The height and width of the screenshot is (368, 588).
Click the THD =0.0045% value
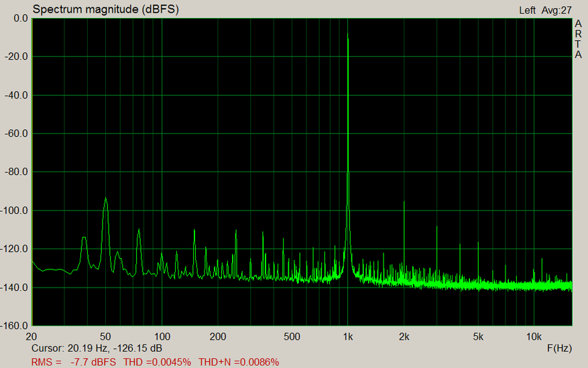pyautogui.click(x=158, y=362)
